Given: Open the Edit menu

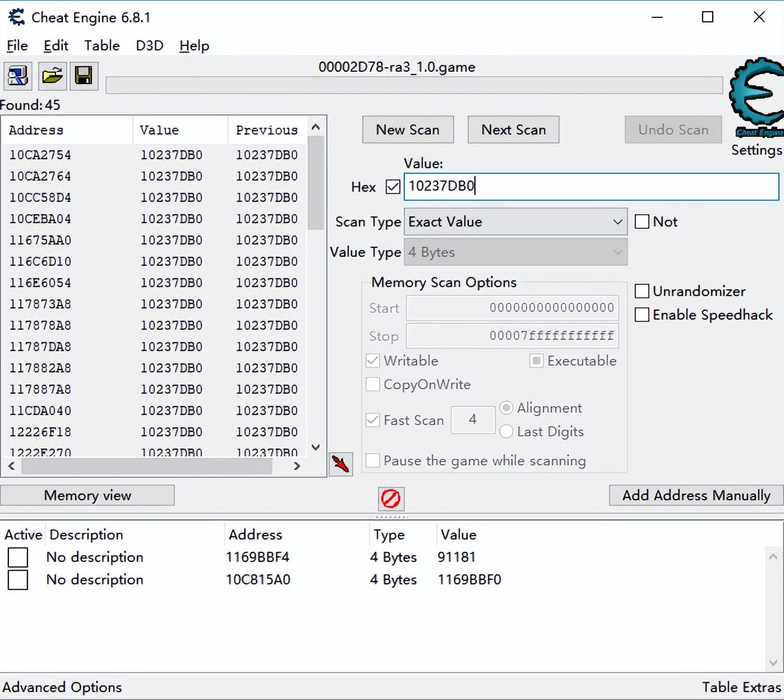Looking at the screenshot, I should 56,45.
